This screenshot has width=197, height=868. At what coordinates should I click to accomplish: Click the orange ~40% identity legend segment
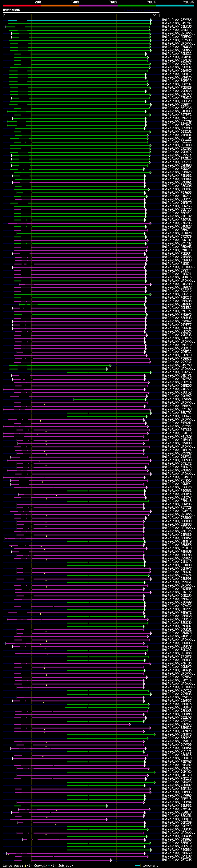click(x=60, y=6)
